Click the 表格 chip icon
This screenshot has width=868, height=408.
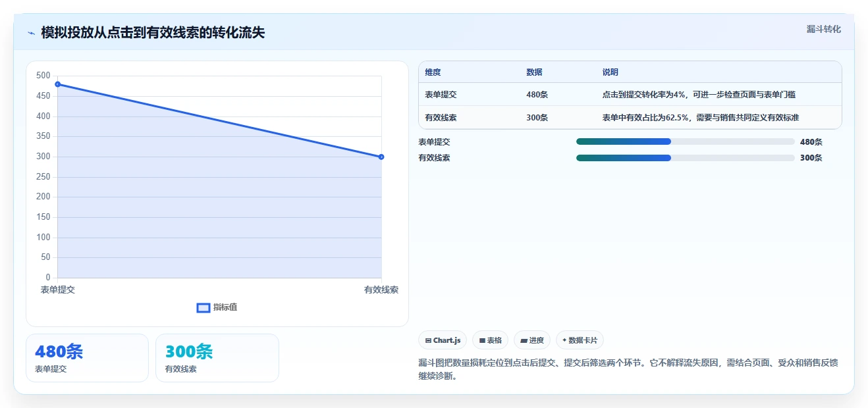(x=482, y=340)
